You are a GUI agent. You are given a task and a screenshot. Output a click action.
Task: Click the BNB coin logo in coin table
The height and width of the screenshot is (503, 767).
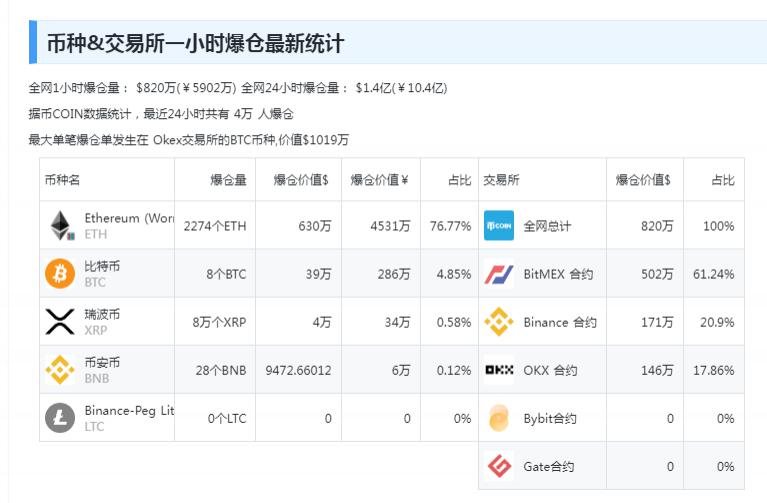pyautogui.click(x=60, y=369)
